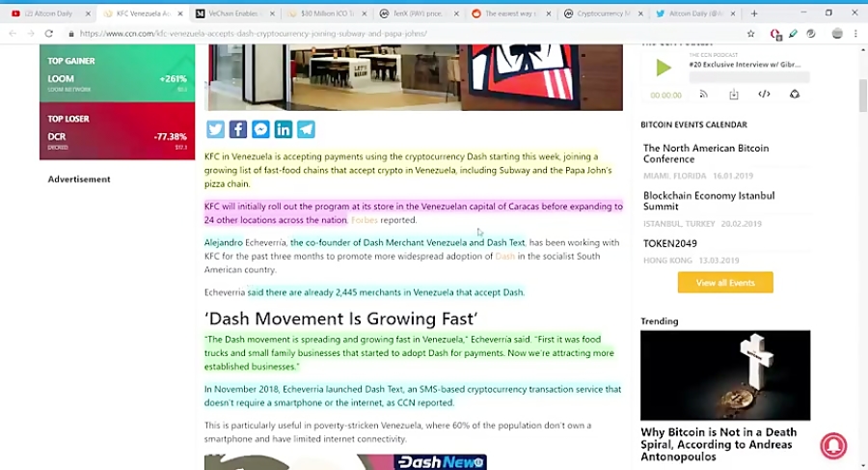Switch to VeChain Enables tab
Screen dimensions: 868x470
pos(236,14)
